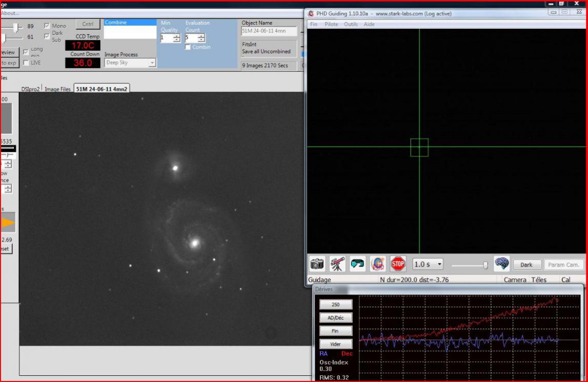The image size is (588, 382).
Task: Click the PHD gamma slider handle
Action: [485, 265]
